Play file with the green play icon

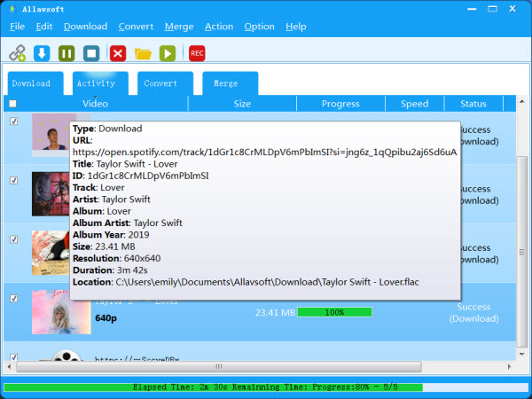pos(168,53)
